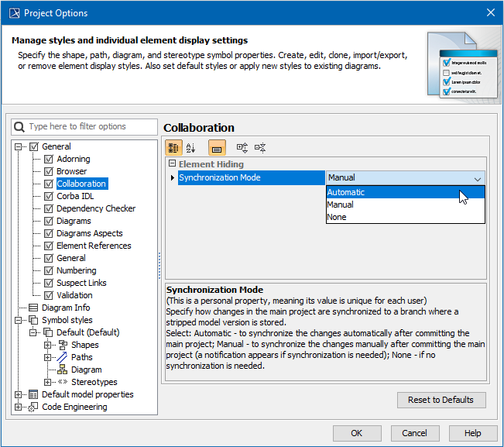Confirm with the OK button
Viewport: 504px width, 447px height.
tap(356, 433)
